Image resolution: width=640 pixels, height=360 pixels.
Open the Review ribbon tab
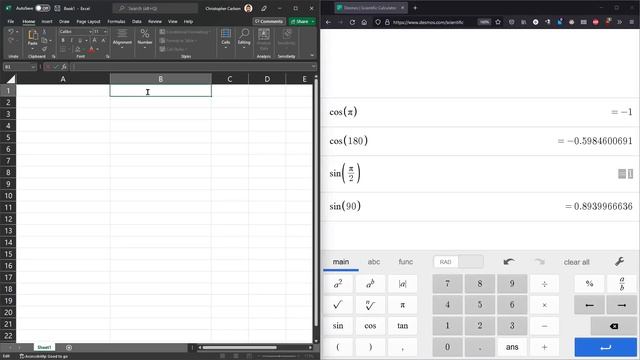click(x=155, y=22)
